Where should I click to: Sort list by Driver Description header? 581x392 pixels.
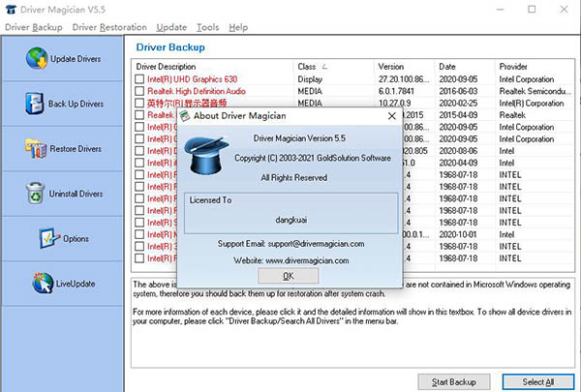tap(211, 66)
